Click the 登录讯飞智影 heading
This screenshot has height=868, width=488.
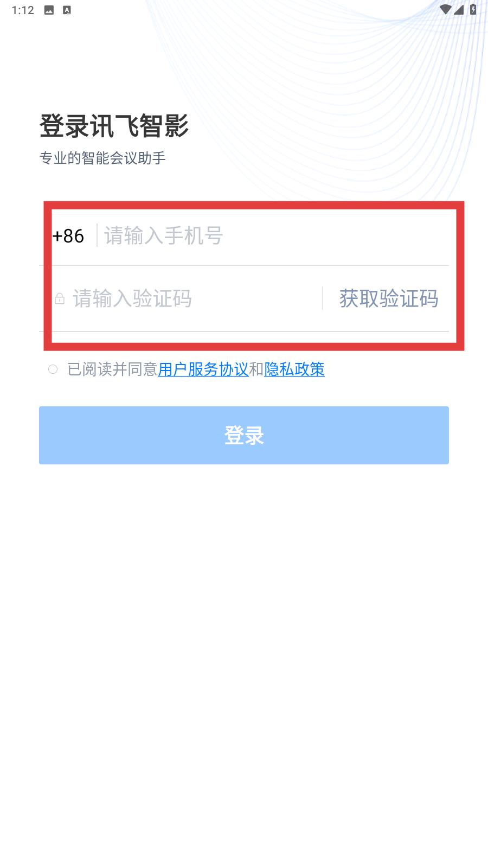(x=114, y=126)
